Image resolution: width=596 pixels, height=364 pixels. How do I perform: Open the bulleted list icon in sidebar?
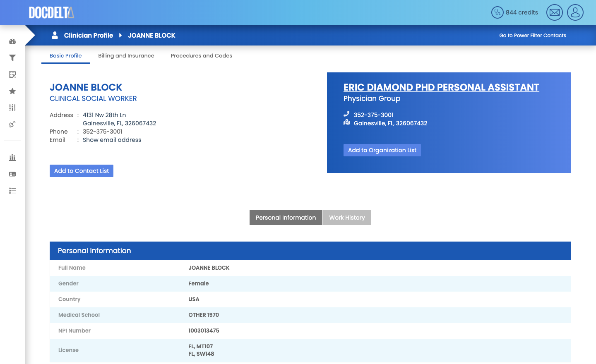point(12,191)
